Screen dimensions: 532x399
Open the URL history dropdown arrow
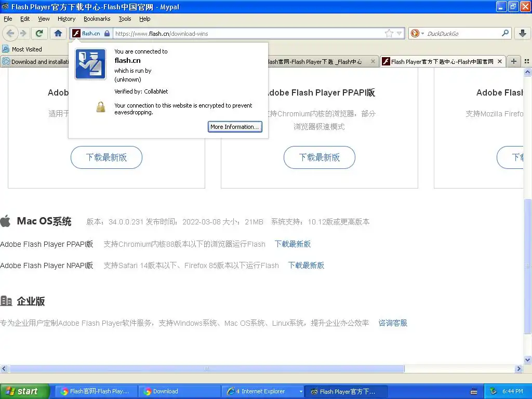[400, 33]
